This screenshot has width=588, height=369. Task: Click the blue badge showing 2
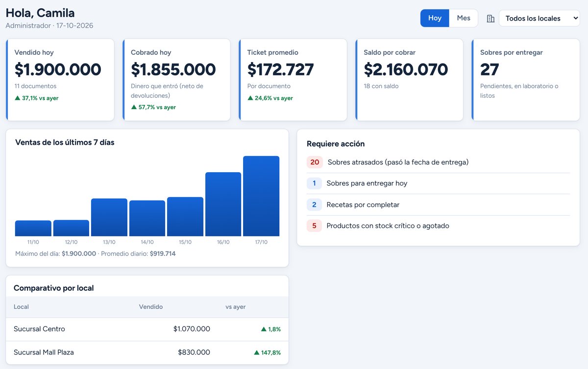tap(314, 205)
